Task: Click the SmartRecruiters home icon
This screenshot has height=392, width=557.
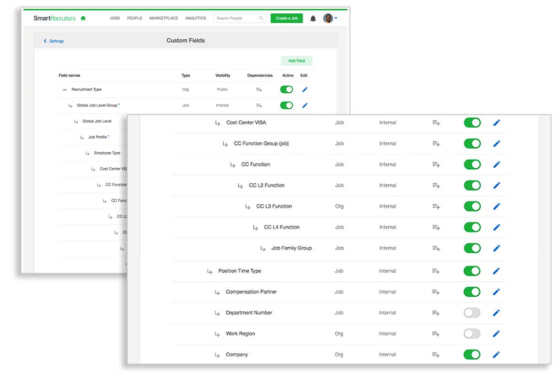Action: click(x=83, y=18)
